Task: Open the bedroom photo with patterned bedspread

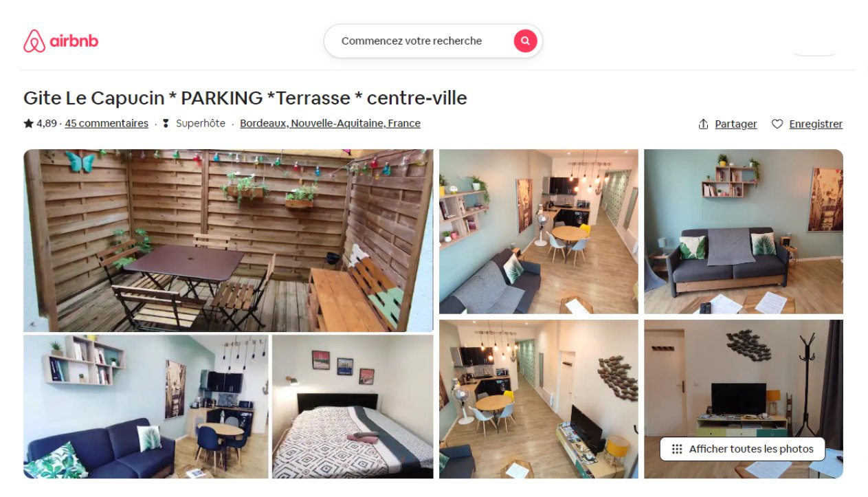Action: pyautogui.click(x=353, y=406)
